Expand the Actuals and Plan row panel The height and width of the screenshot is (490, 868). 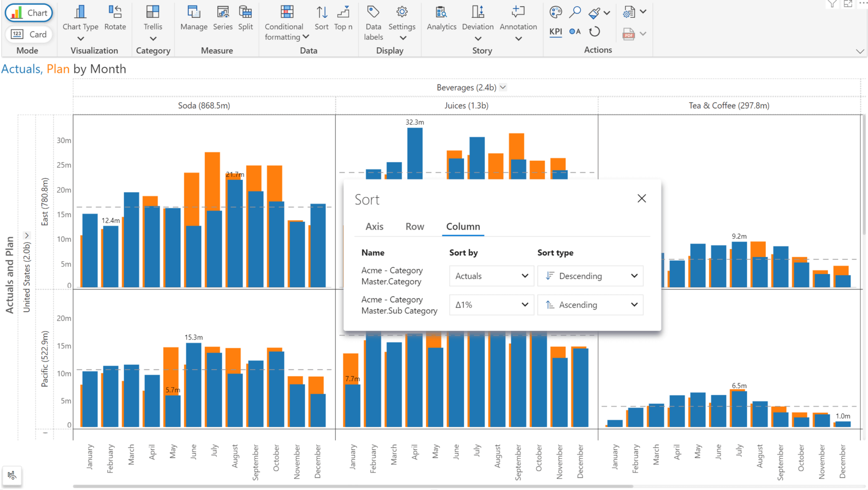coord(27,235)
